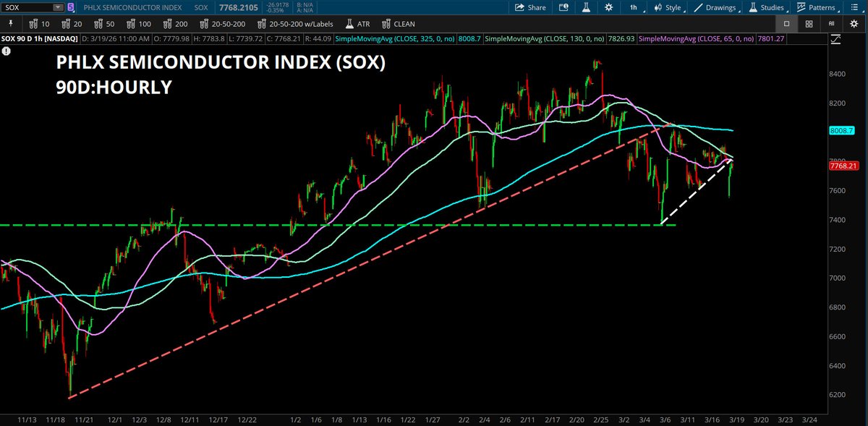Apply the 20-50-200 w/Labels study set
The height and width of the screenshot is (426, 868).
295,24
